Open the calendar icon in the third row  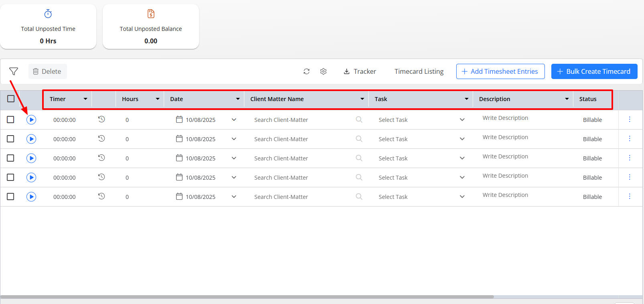(x=179, y=158)
